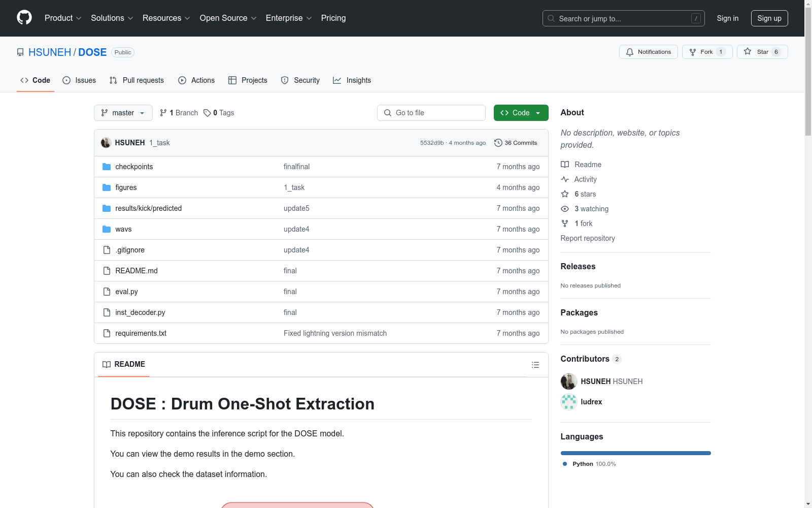
Task: Click the inst_decoder.py file icon
Action: coord(107,312)
